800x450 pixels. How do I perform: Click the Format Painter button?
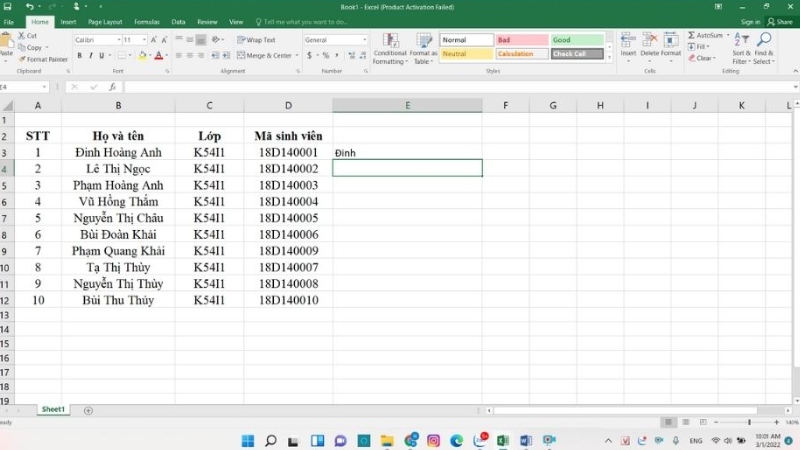click(x=43, y=59)
